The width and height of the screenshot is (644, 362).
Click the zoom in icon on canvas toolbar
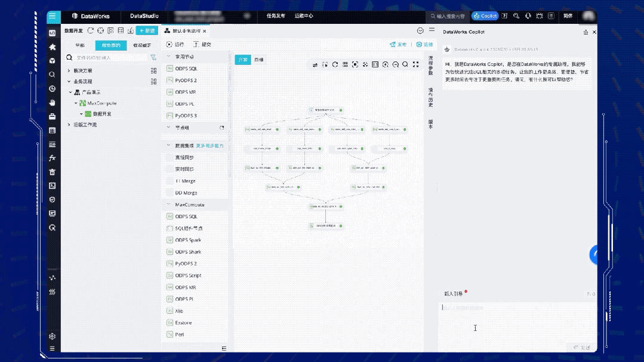tap(385, 64)
